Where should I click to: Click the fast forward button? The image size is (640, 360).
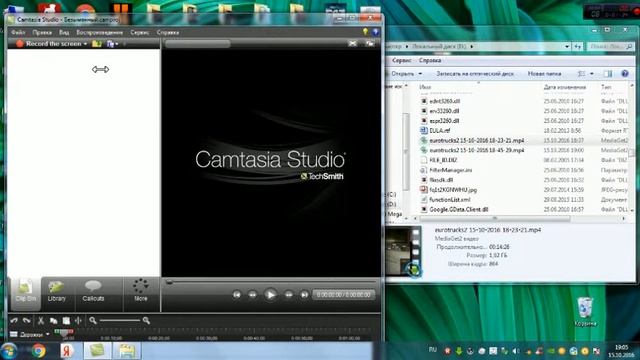[x=289, y=295]
